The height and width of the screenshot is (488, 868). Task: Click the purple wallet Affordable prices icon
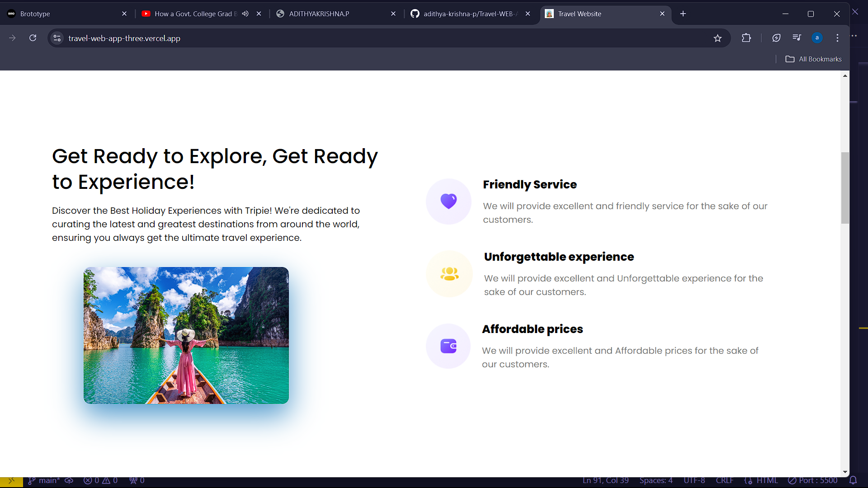pyautogui.click(x=448, y=346)
